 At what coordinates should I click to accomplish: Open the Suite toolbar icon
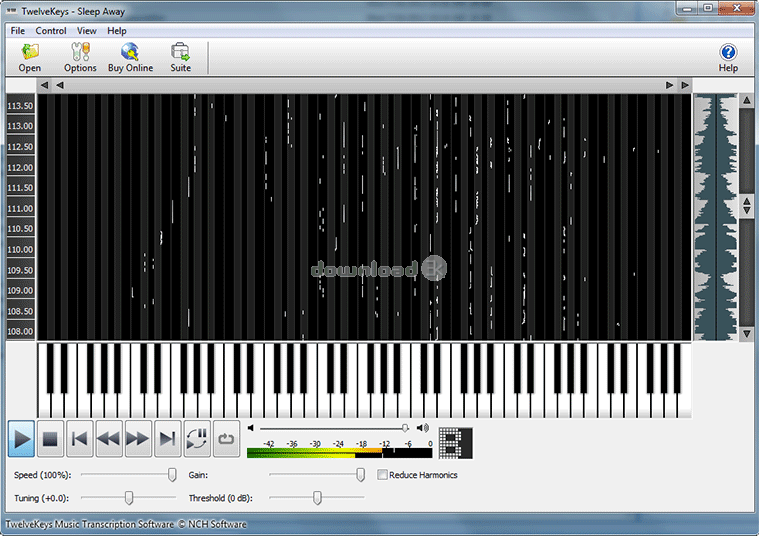point(180,57)
